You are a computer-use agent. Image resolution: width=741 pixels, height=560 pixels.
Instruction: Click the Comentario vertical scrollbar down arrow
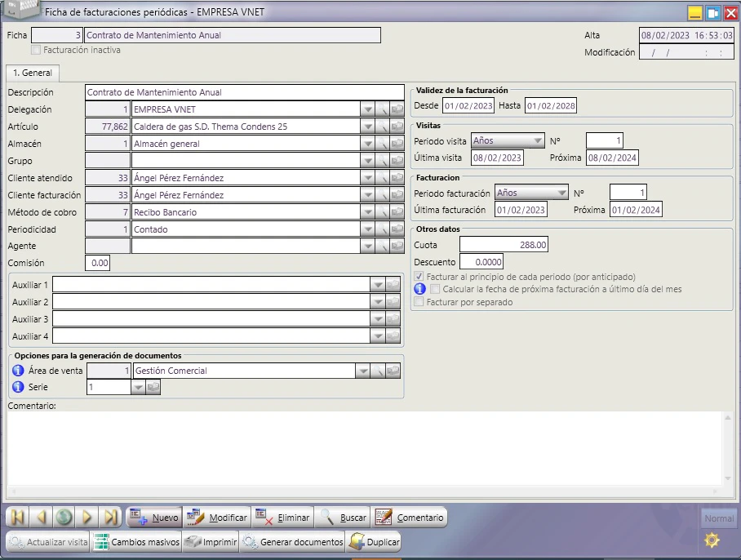(728, 478)
